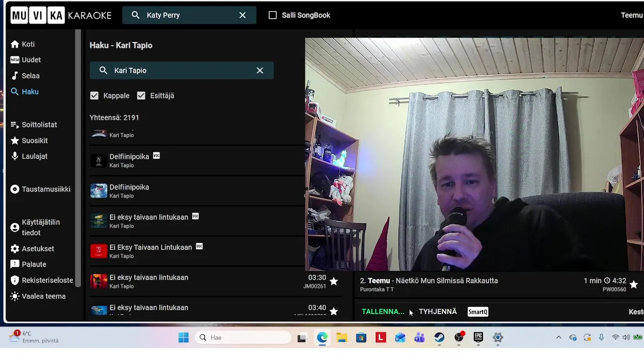Viewport: 644px width, 362px height.
Task: Favorite the JM00261 song with star
Action: click(334, 282)
